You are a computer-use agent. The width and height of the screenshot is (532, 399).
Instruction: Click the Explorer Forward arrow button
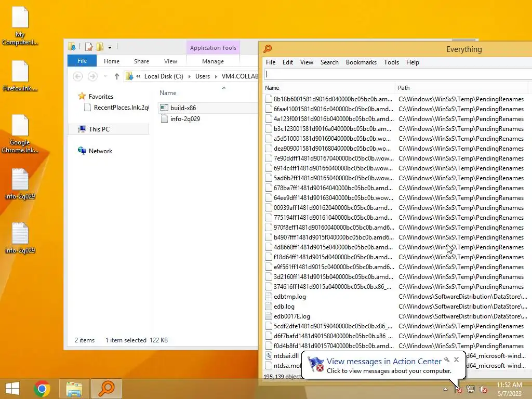(x=92, y=76)
